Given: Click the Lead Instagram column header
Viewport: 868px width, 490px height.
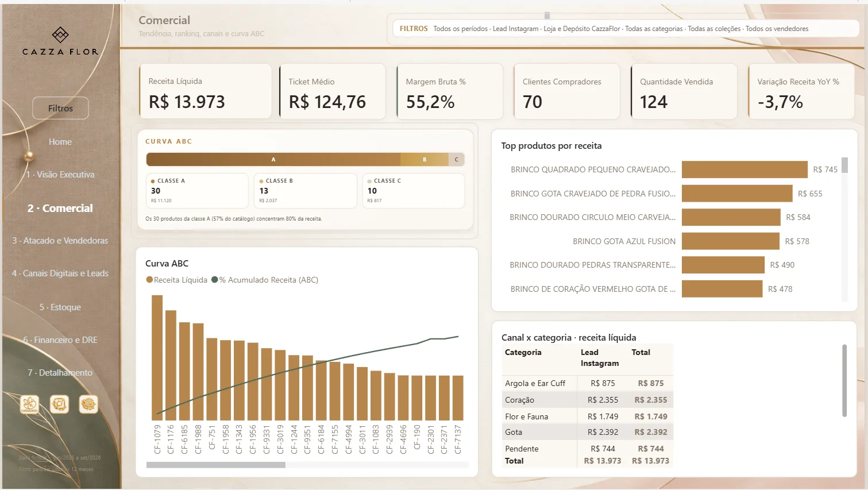Looking at the screenshot, I should coord(600,358).
